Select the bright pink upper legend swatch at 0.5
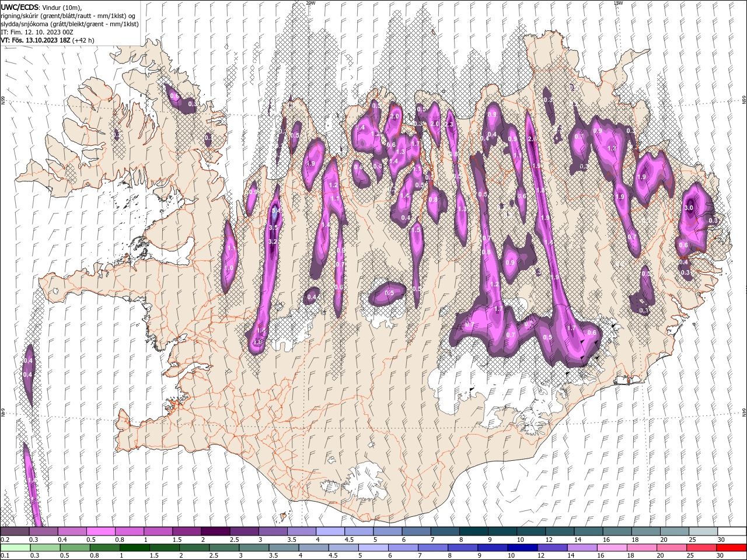The width and height of the screenshot is (747, 560). click(x=101, y=531)
